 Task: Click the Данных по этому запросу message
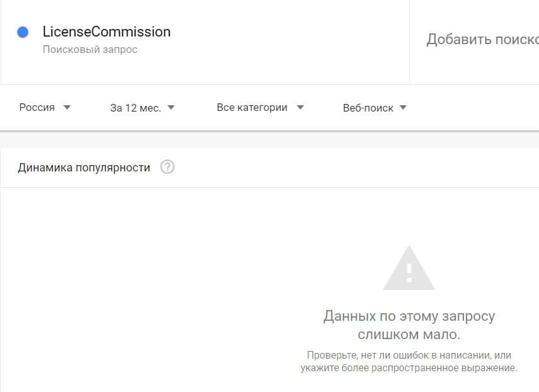(x=409, y=316)
